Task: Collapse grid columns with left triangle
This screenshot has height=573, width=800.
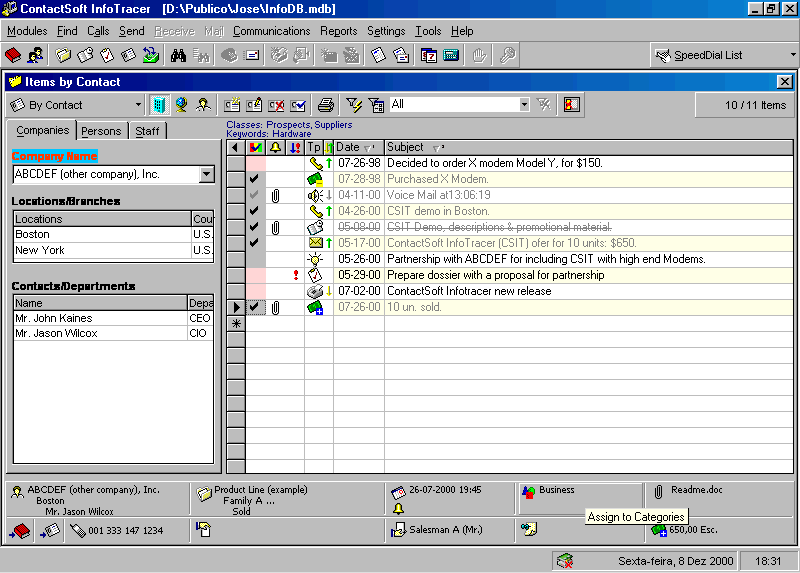Action: [x=235, y=147]
